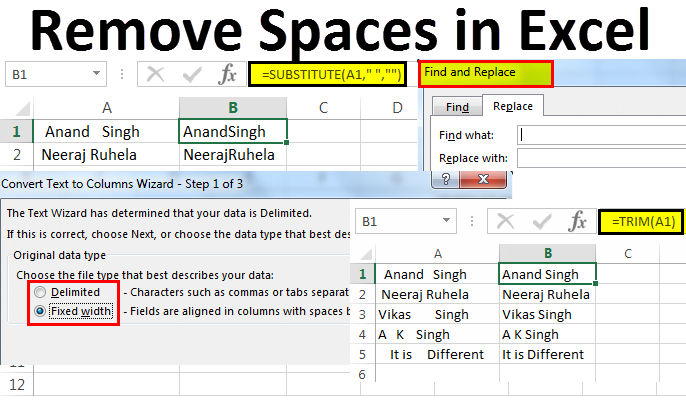Switch to the Find tab
Image resolution: width=686 pixels, height=412 pixels.
tap(457, 107)
